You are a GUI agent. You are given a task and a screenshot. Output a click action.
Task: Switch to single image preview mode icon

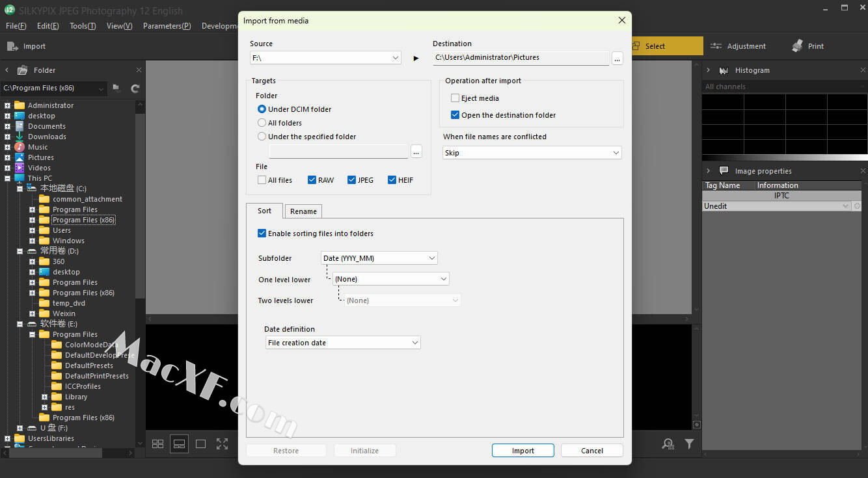(x=200, y=444)
